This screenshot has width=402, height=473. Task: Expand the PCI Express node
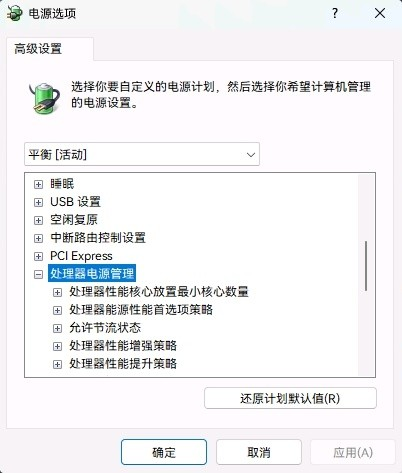click(38, 256)
